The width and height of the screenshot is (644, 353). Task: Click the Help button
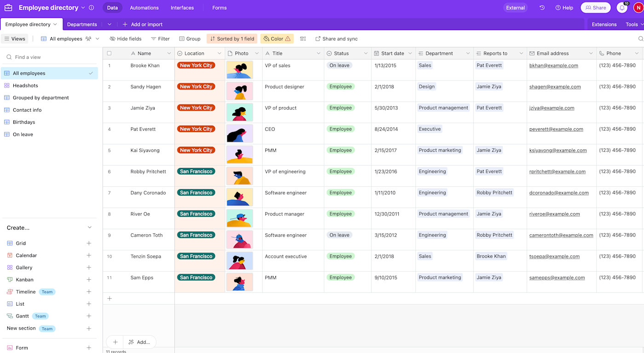point(564,8)
